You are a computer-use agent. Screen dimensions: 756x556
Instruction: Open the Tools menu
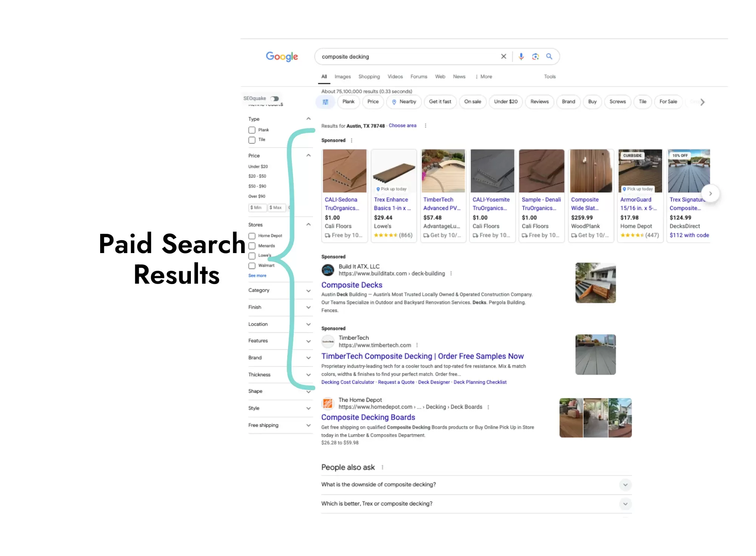550,77
